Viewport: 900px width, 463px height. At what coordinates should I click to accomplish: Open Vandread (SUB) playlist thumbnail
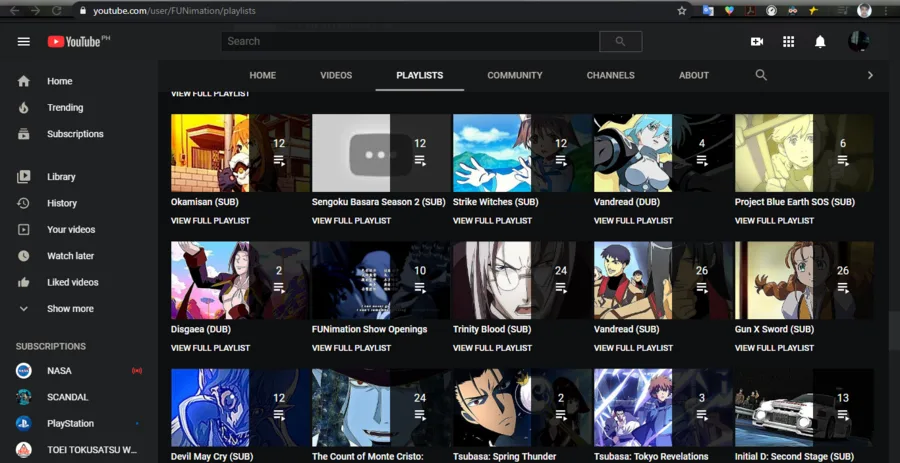[663, 280]
